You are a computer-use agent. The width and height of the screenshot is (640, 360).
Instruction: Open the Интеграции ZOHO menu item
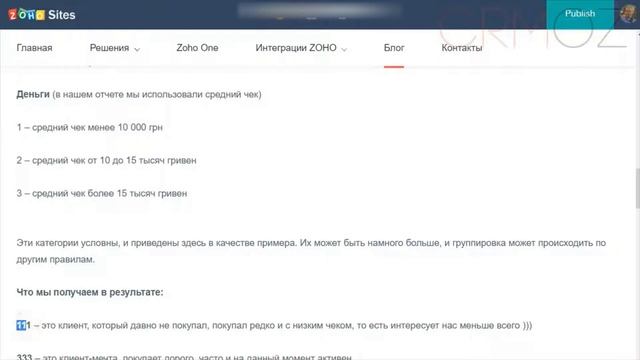click(x=296, y=48)
